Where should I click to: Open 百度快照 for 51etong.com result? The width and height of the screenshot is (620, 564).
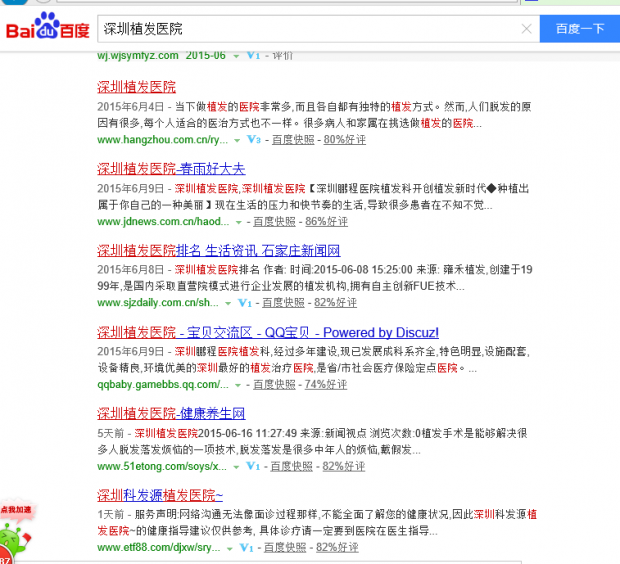[x=292, y=466]
